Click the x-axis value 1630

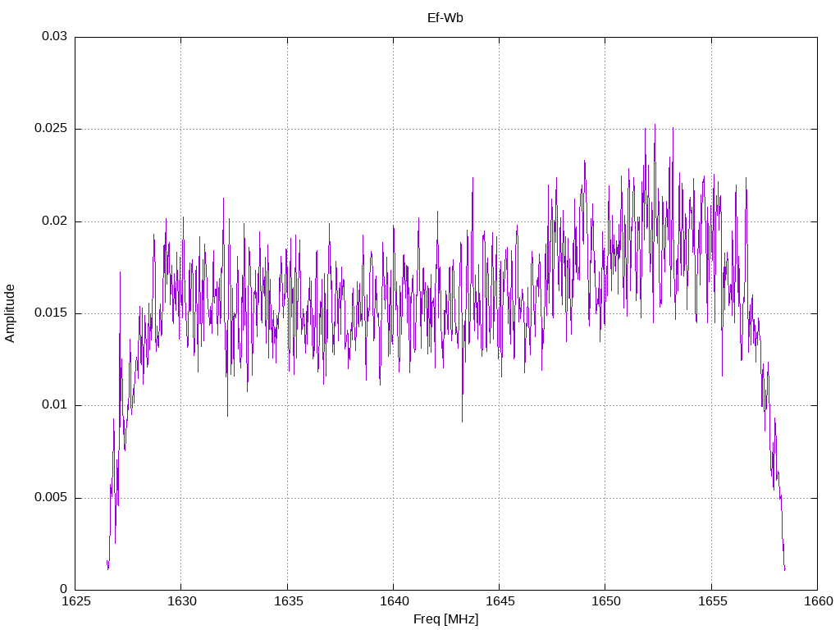[181, 601]
